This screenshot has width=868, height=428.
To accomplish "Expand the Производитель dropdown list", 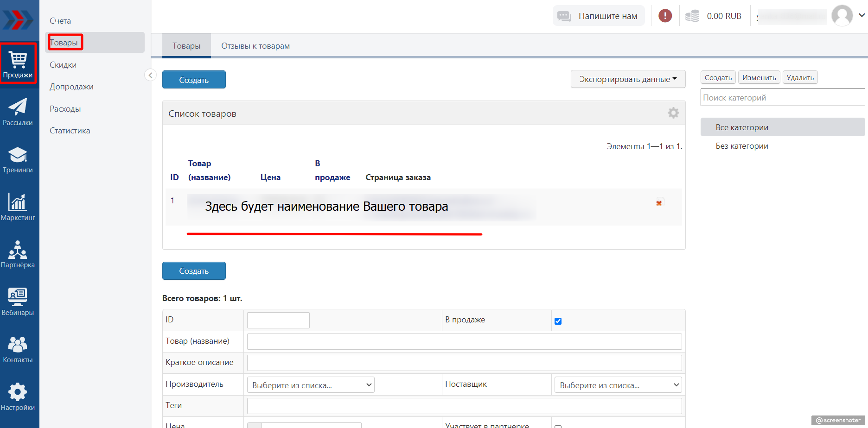I will pyautogui.click(x=311, y=385).
